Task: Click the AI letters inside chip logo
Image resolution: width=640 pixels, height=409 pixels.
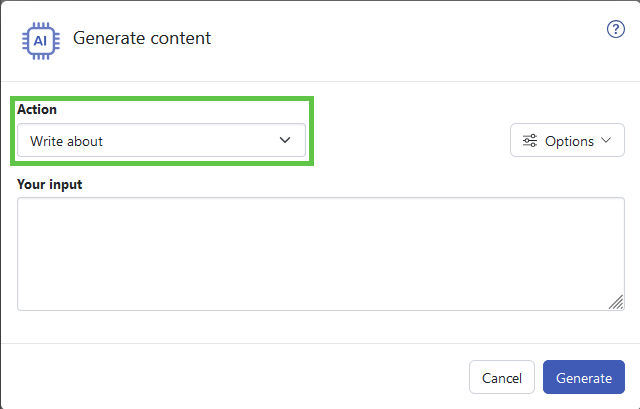Action: click(x=40, y=41)
